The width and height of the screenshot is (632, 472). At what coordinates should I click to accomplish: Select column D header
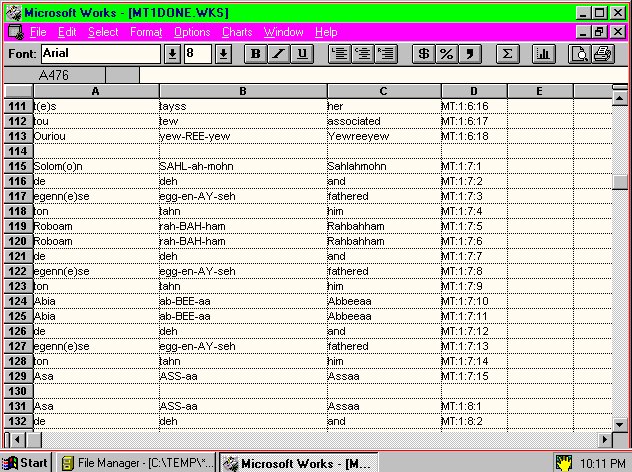pyautogui.click(x=474, y=91)
